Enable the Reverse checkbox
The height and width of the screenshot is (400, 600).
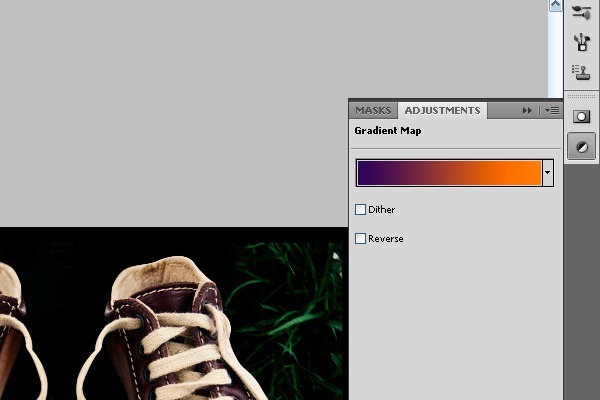[361, 239]
